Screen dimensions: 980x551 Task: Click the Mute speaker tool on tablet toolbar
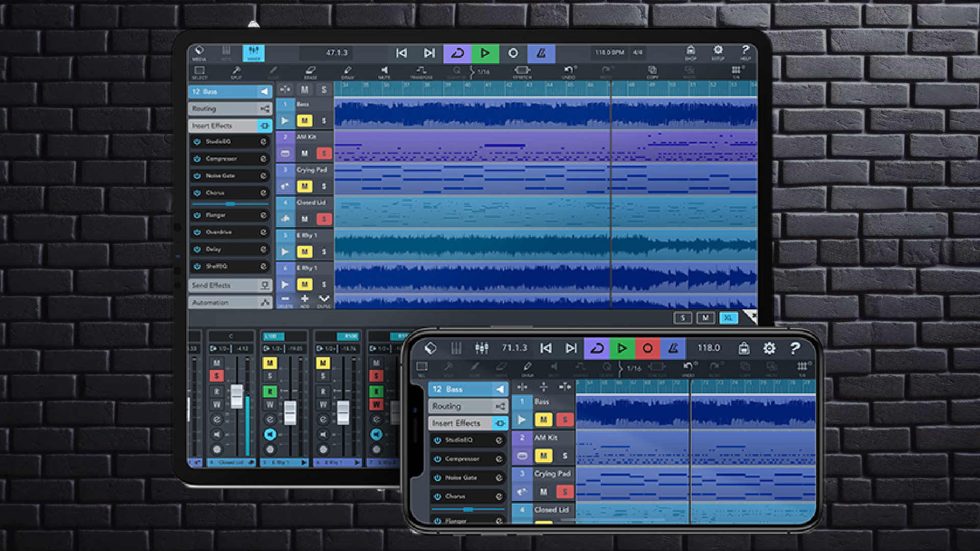tap(384, 72)
